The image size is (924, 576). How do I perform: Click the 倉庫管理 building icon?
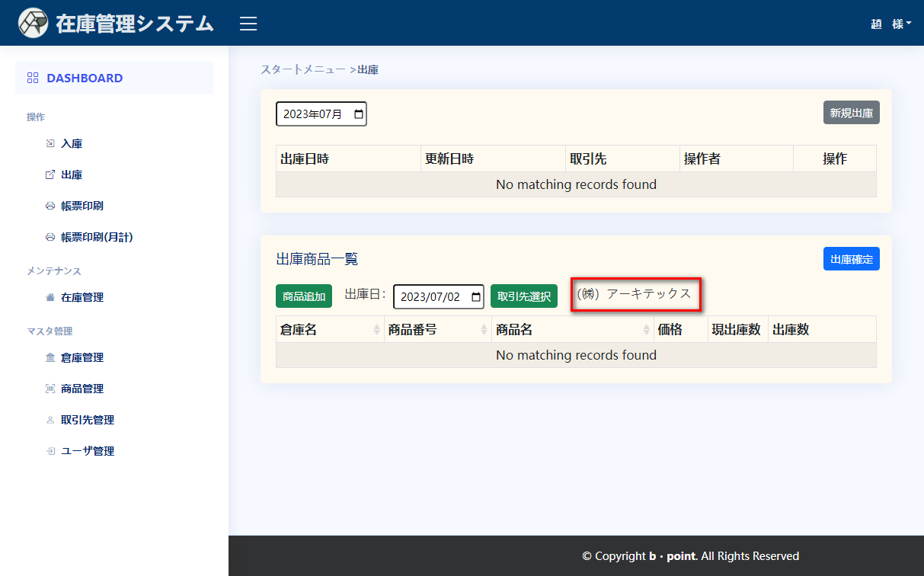click(x=50, y=357)
